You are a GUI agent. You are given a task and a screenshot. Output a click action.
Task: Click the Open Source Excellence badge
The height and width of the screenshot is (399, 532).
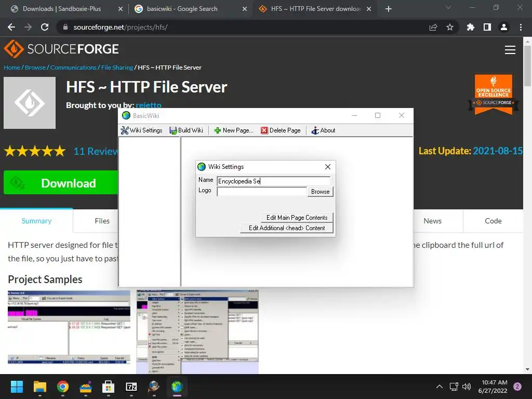tap(494, 95)
